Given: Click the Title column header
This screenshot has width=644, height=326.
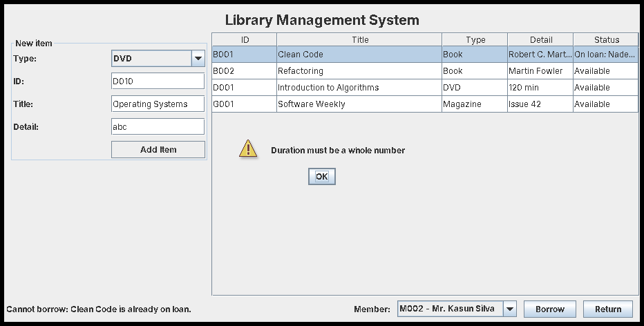Looking at the screenshot, I should pyautogui.click(x=359, y=39).
